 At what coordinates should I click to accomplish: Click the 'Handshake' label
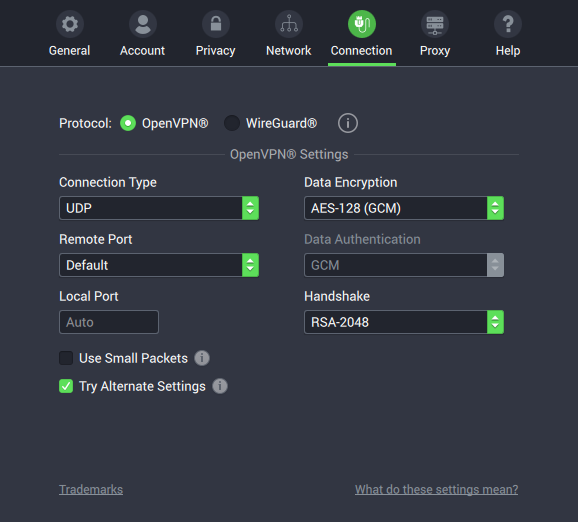[x=337, y=296]
